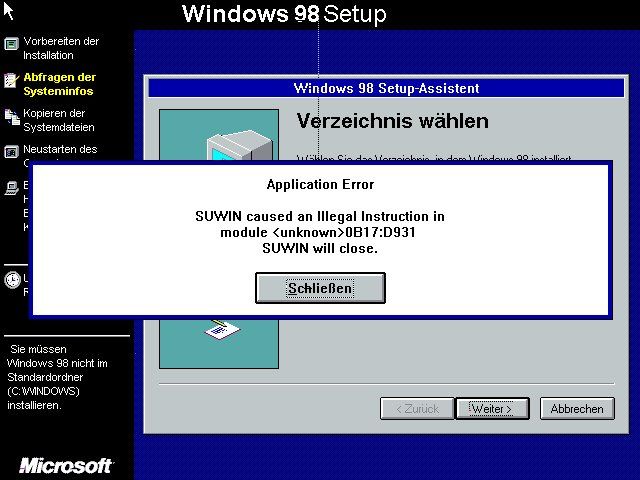Image resolution: width=640 pixels, height=480 pixels.
Task: Click the clock icon in the sidebar
Action: pos(12,281)
